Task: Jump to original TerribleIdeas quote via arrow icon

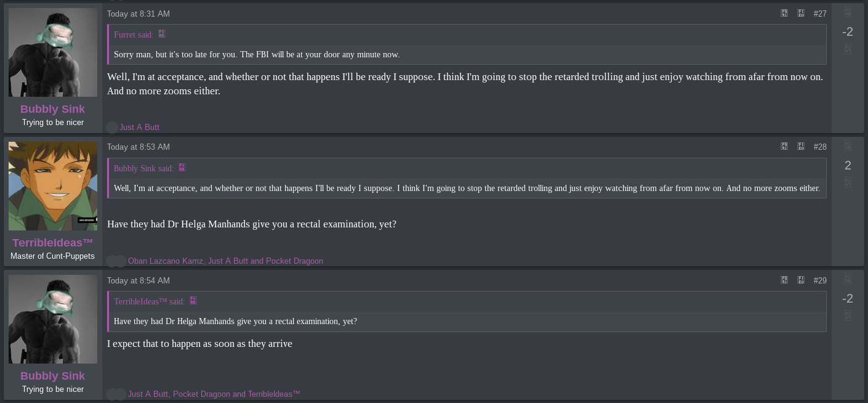Action: [x=193, y=301]
